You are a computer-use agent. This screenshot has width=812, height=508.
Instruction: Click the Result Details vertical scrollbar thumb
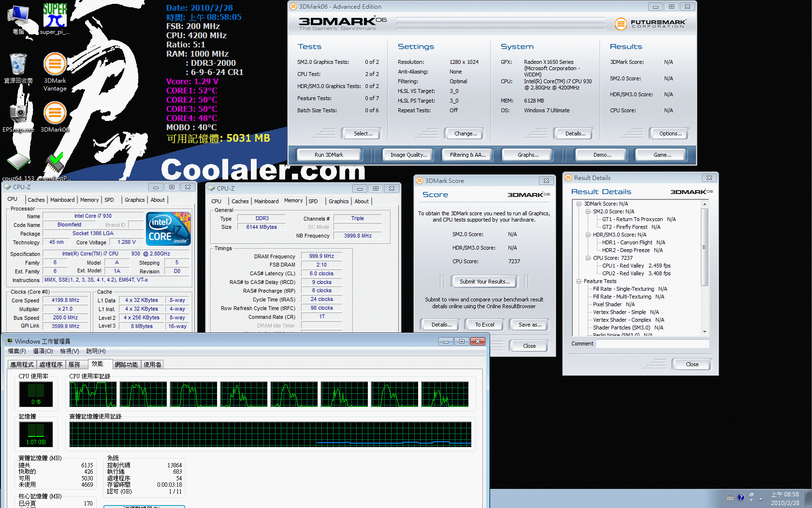pyautogui.click(x=705, y=247)
